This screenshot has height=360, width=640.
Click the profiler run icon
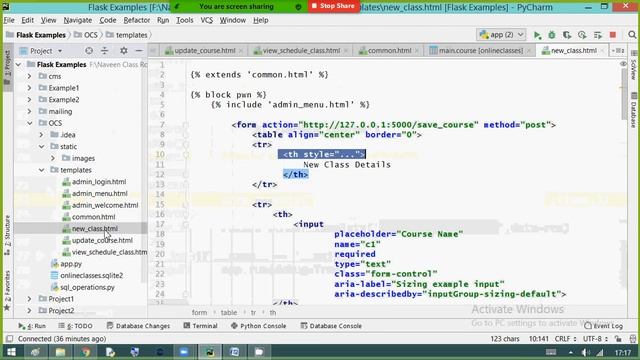(582, 35)
